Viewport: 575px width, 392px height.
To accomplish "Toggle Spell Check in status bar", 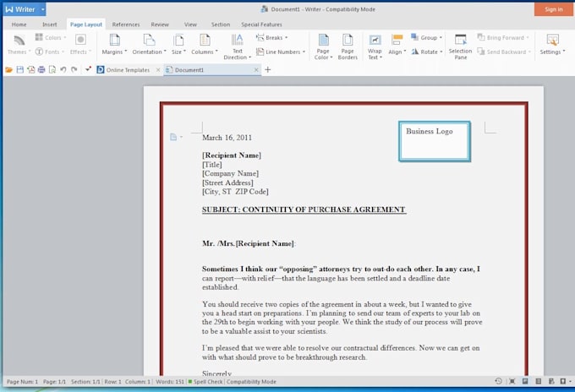I will point(205,382).
